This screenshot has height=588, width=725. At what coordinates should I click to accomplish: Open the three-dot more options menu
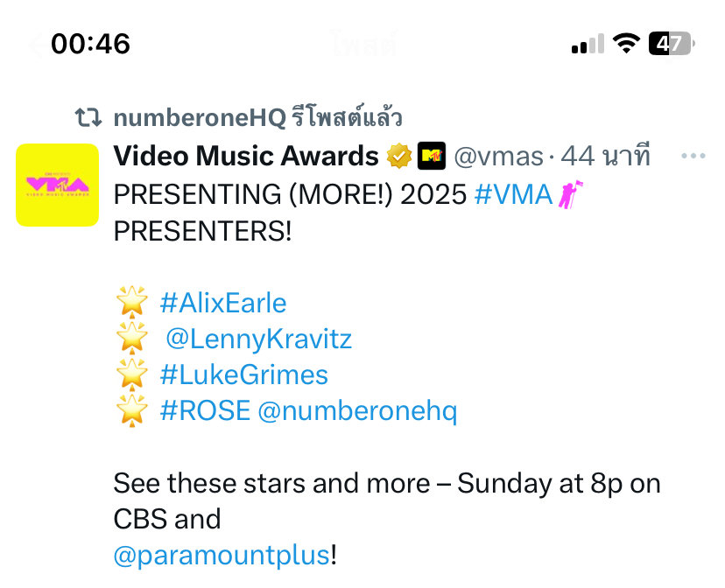point(693,156)
